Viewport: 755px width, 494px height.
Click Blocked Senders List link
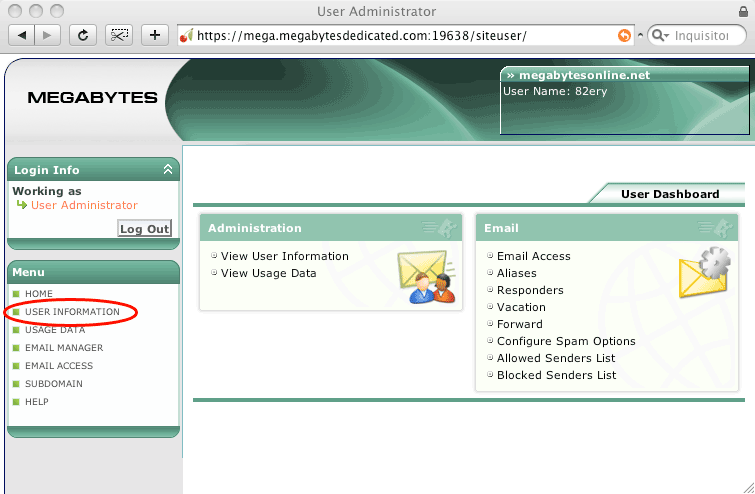pyautogui.click(x=557, y=375)
